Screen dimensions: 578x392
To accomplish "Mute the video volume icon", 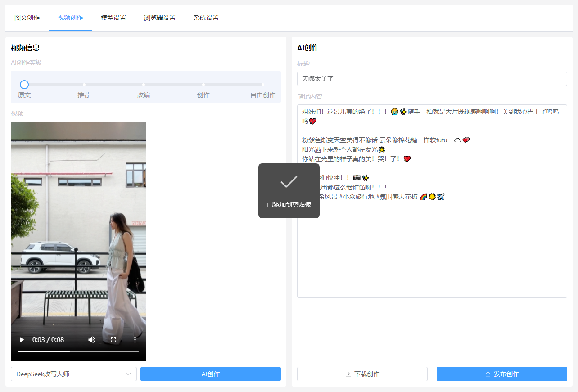I will [91, 340].
